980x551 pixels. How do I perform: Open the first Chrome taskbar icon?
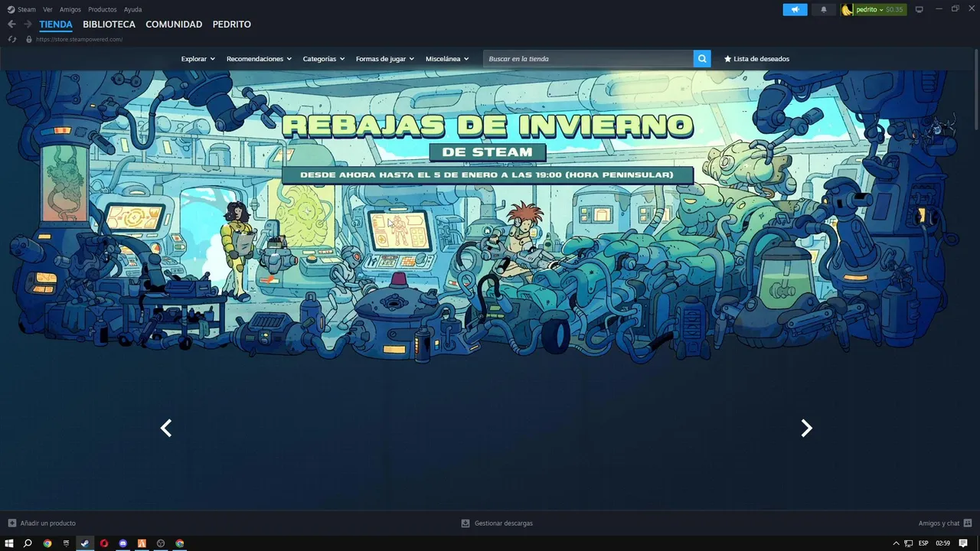pyautogui.click(x=47, y=543)
